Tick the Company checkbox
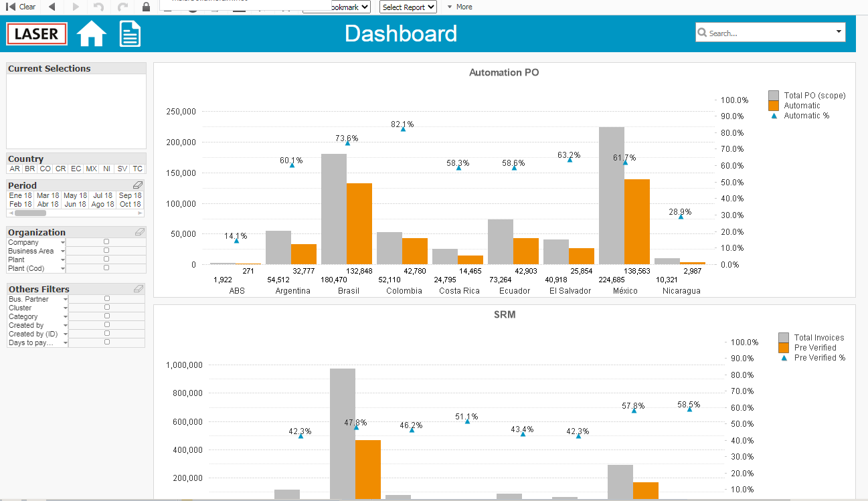868x501 pixels. coord(106,241)
